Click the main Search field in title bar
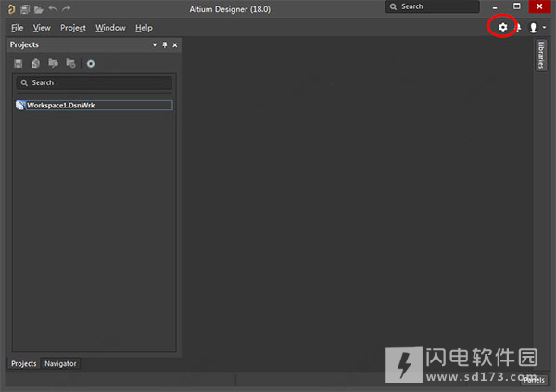The image size is (556, 392). pyautogui.click(x=432, y=6)
